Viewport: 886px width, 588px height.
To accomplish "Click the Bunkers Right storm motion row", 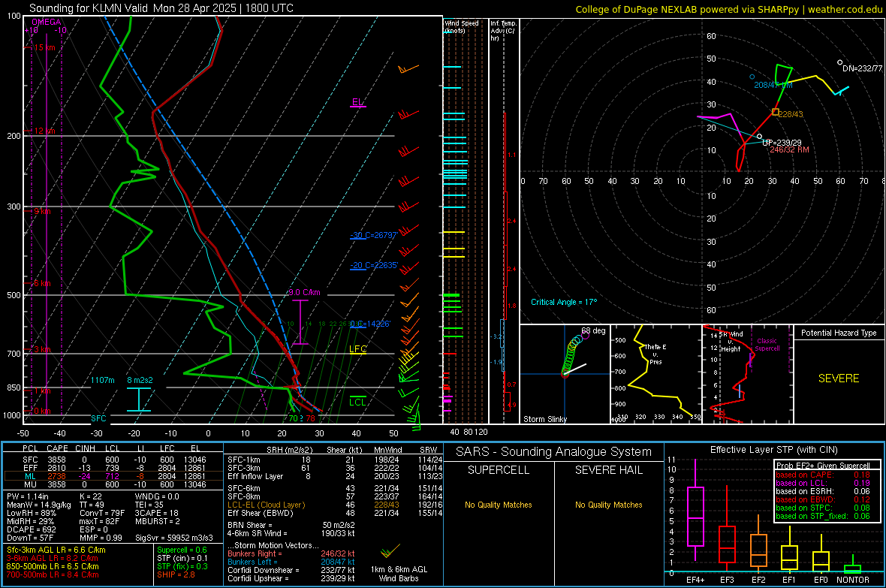I will (x=291, y=553).
